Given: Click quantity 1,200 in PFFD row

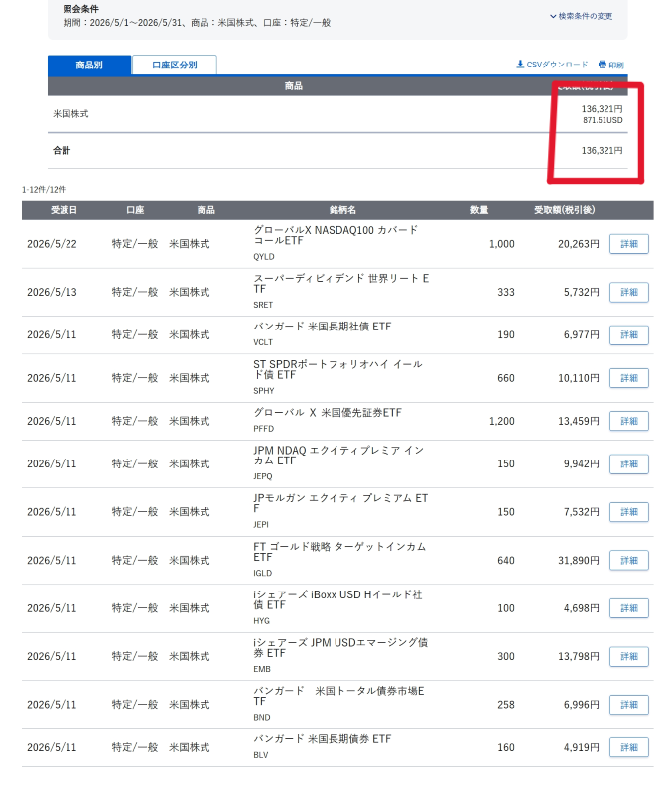Looking at the screenshot, I should point(502,421).
